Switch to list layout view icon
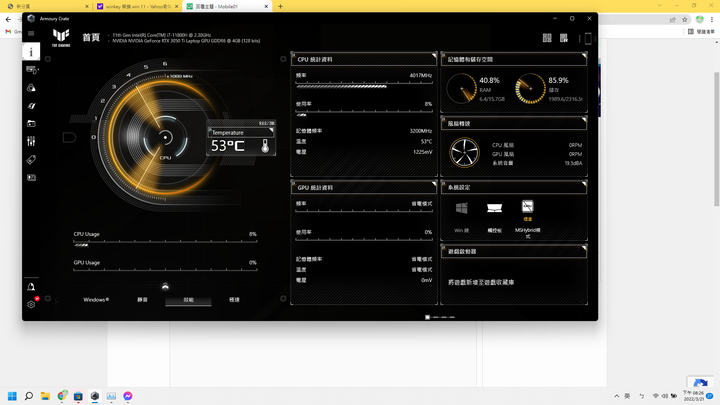Screen dimensions: 720x405 [x=564, y=38]
